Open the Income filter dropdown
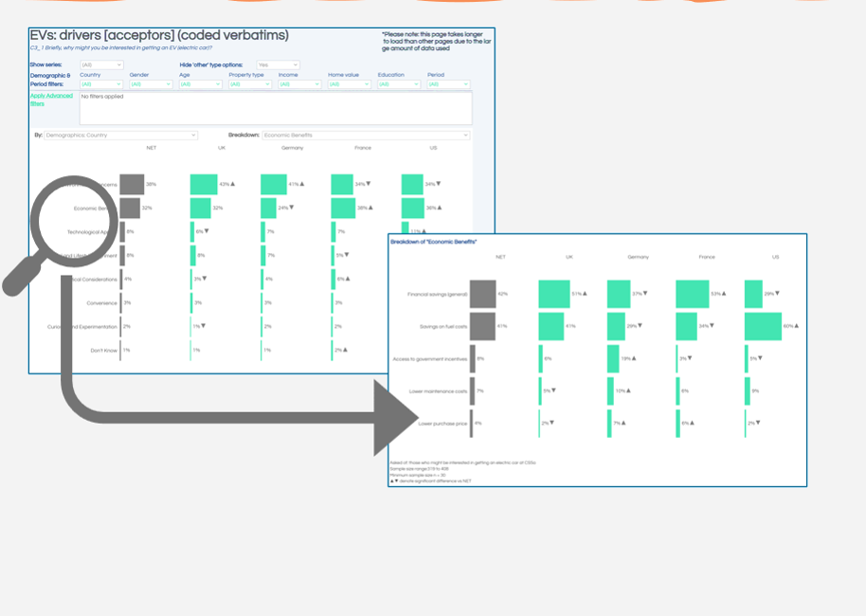This screenshot has width=866, height=616. pos(298,84)
